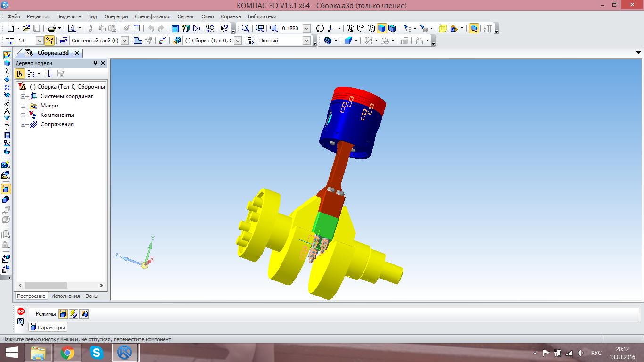Expand the Компоненты tree node
Viewport: 644px width, 362px height.
click(23, 115)
